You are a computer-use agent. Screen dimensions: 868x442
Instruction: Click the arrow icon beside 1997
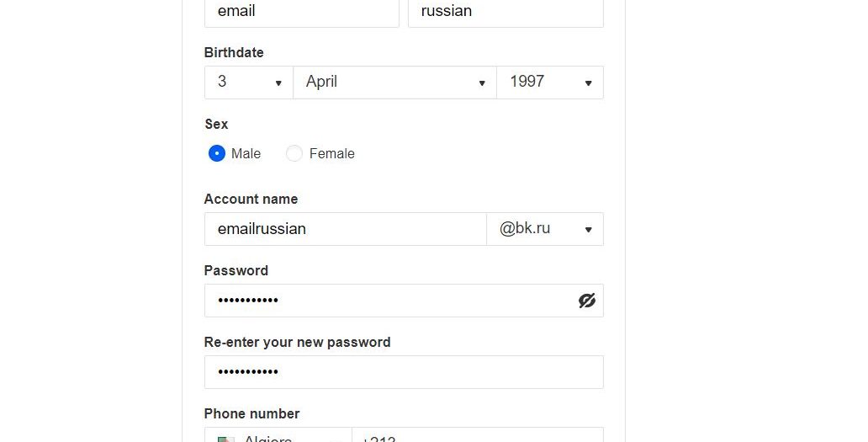[589, 83]
